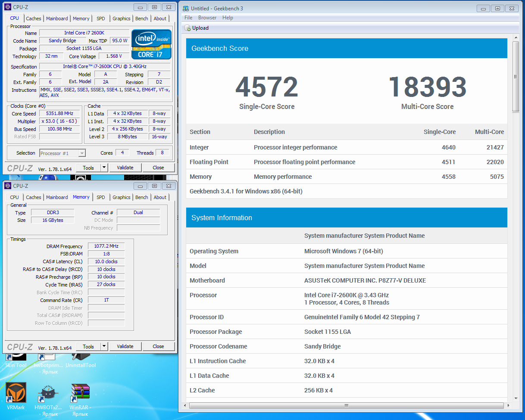Click the Geekbench scroll-left arrow
The image size is (525, 420).
186,405
